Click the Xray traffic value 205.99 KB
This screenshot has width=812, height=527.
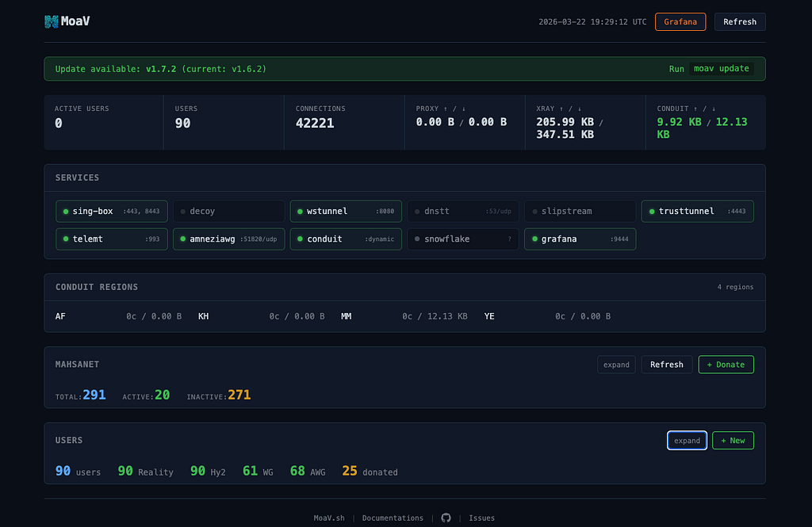(x=565, y=122)
